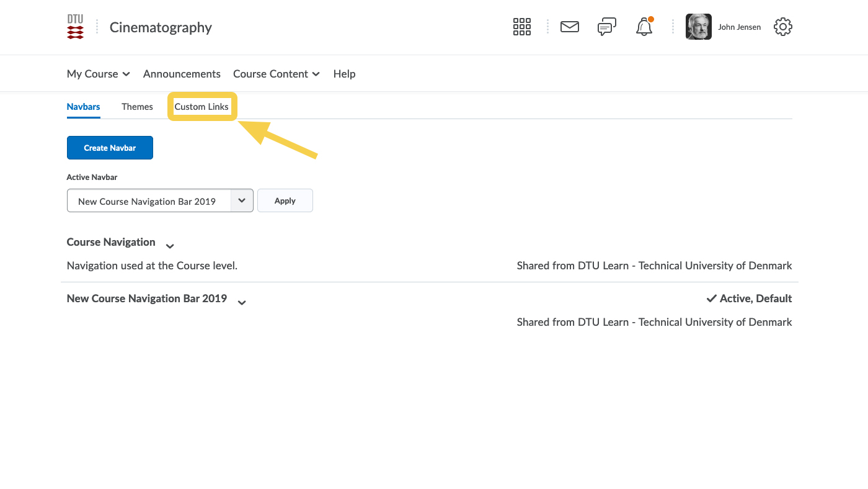Open the message envelope icon
The width and height of the screenshot is (868, 489).
(x=569, y=27)
